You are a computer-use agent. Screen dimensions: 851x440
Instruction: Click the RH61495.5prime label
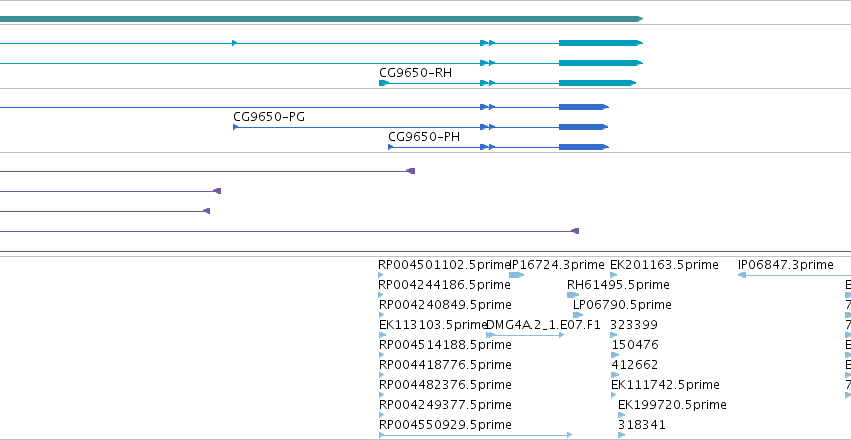[x=618, y=285]
